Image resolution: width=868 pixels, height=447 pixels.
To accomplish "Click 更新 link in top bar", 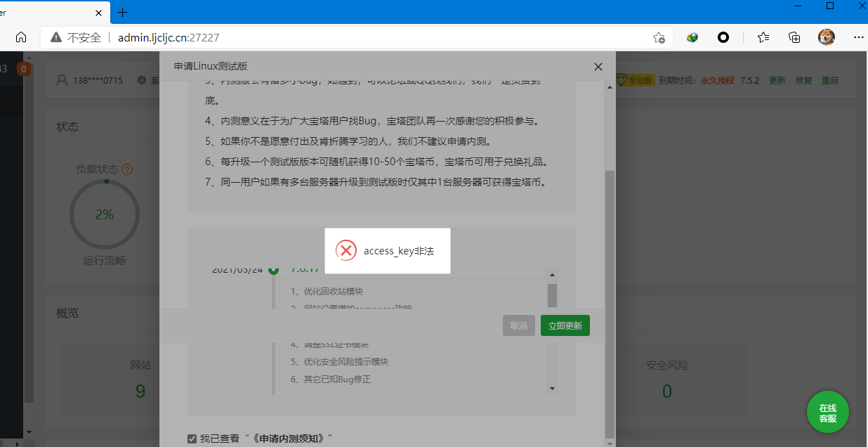I will pos(777,81).
